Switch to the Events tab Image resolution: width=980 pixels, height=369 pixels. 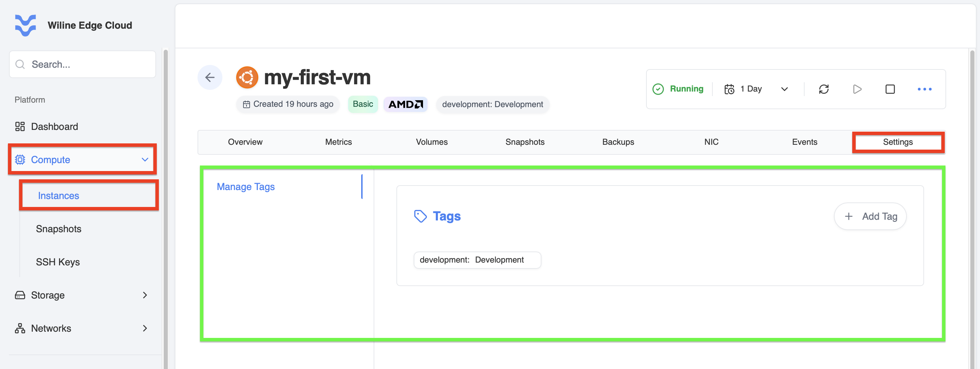(x=804, y=142)
